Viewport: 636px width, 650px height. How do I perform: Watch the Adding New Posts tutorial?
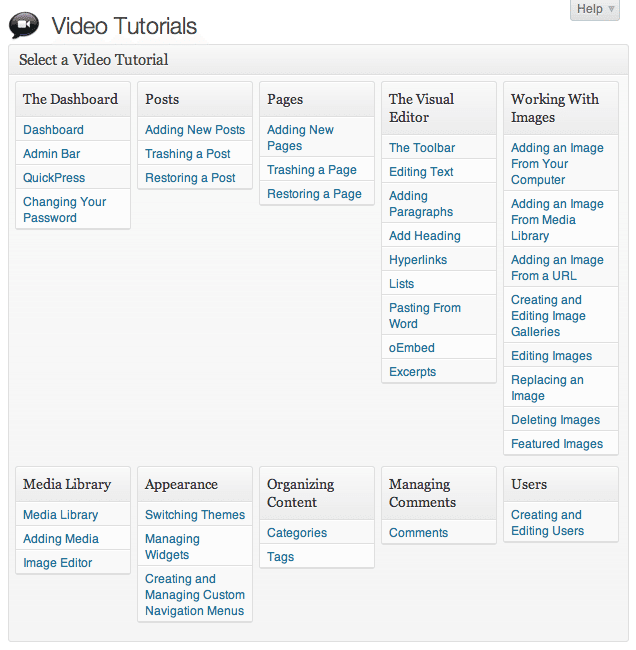point(194,130)
